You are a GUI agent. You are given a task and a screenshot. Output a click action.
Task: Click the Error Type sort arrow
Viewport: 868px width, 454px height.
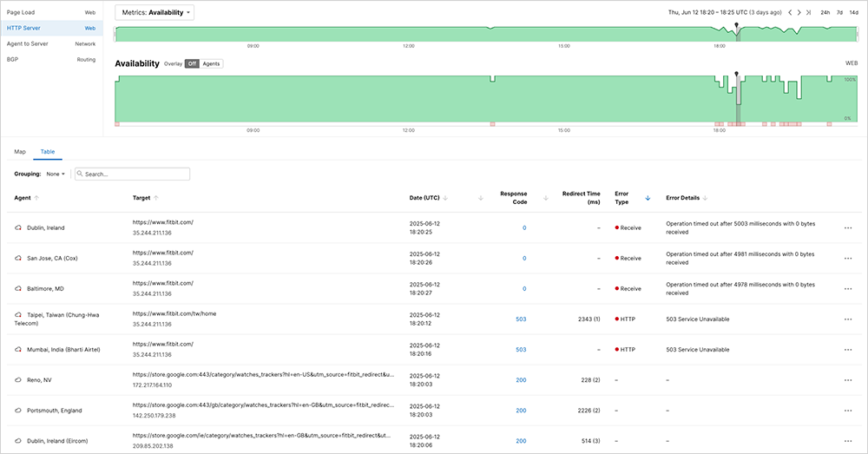648,198
